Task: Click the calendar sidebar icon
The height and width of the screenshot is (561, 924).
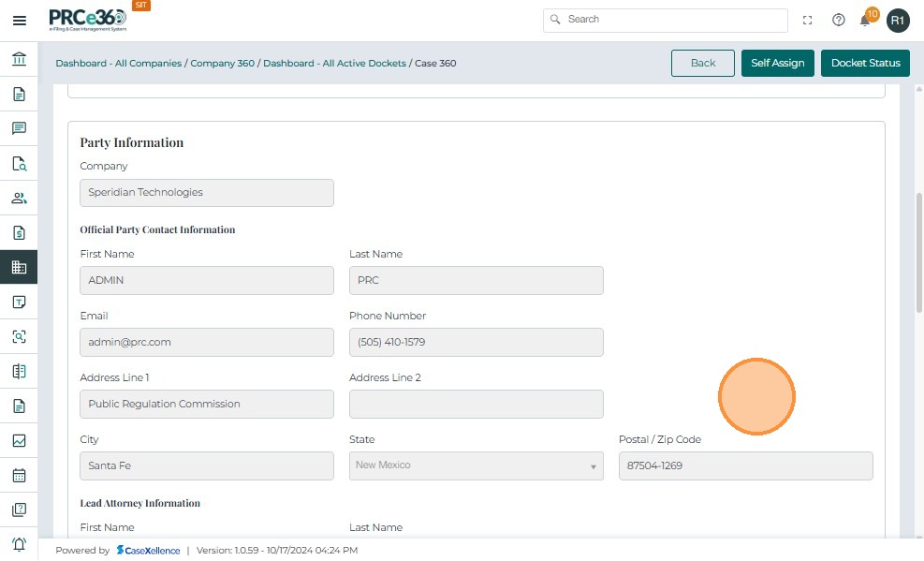Action: (x=19, y=475)
